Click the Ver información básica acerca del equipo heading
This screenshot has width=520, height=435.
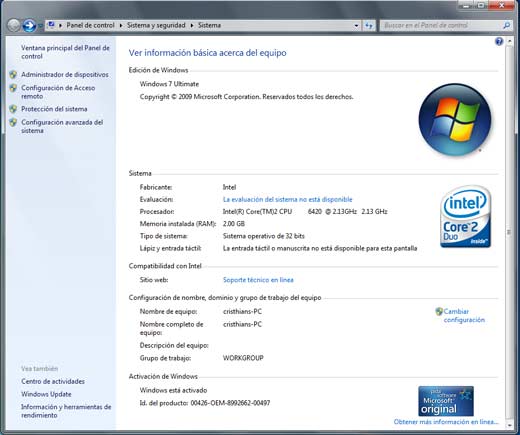(207, 53)
